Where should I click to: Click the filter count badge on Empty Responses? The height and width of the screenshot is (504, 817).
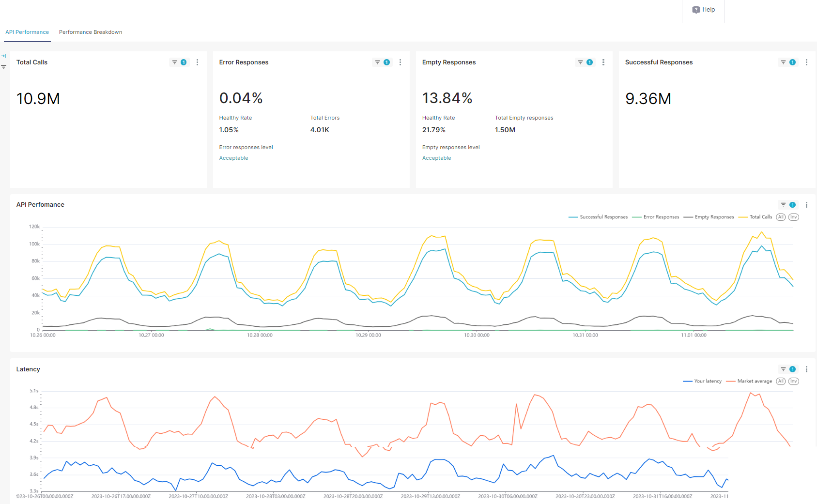(x=589, y=62)
